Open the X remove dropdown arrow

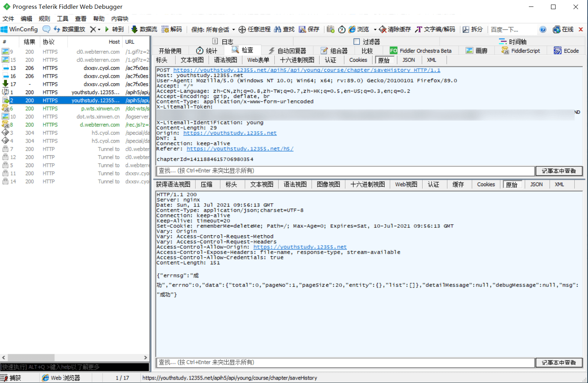(x=99, y=29)
